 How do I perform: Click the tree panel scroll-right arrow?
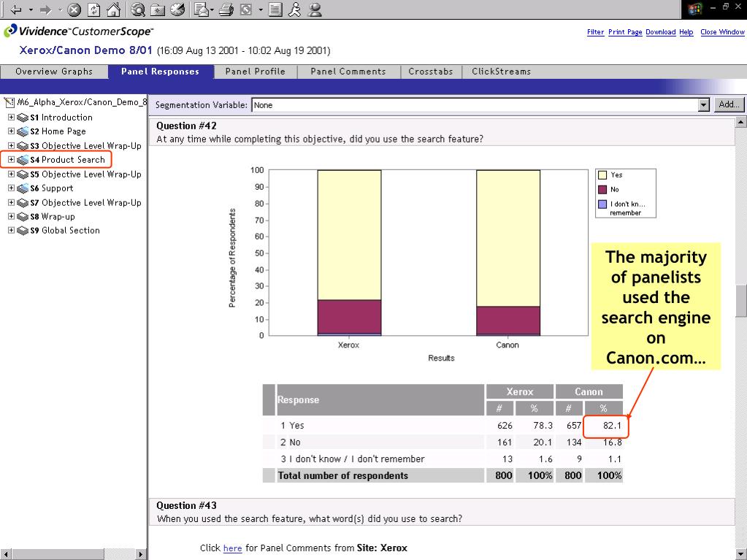point(140,554)
